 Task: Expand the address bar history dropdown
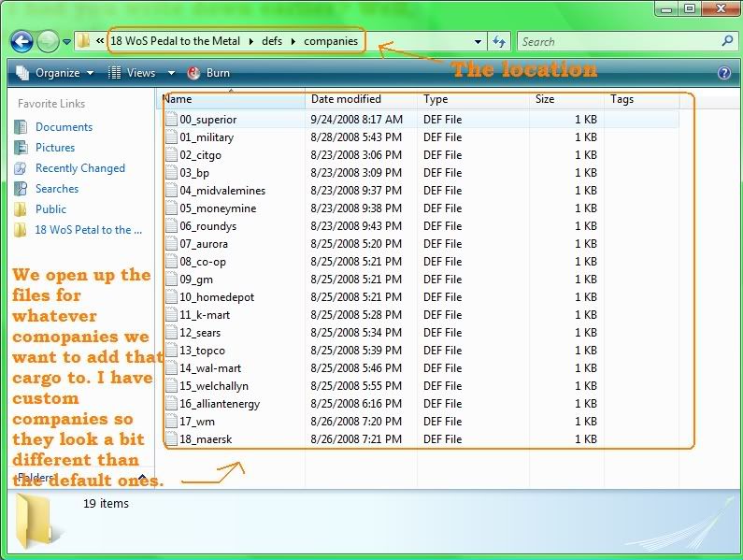478,41
